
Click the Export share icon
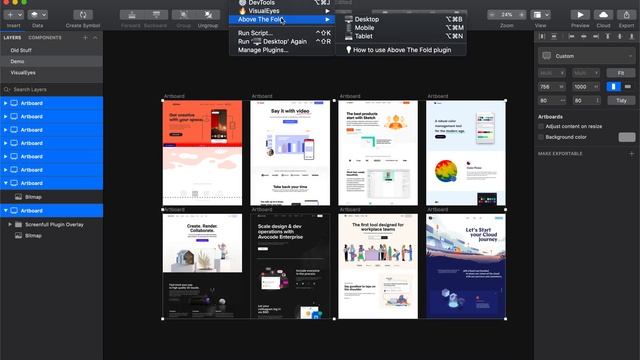[626, 15]
